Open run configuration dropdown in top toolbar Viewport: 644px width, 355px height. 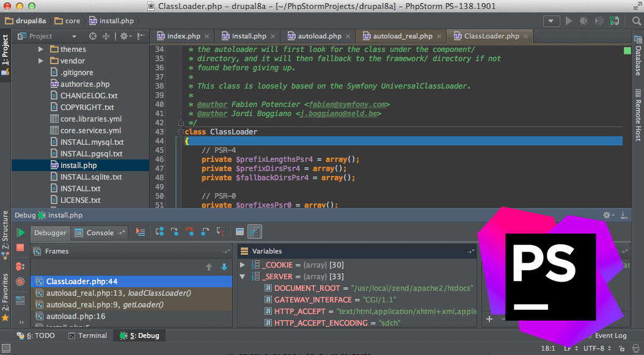(x=551, y=21)
